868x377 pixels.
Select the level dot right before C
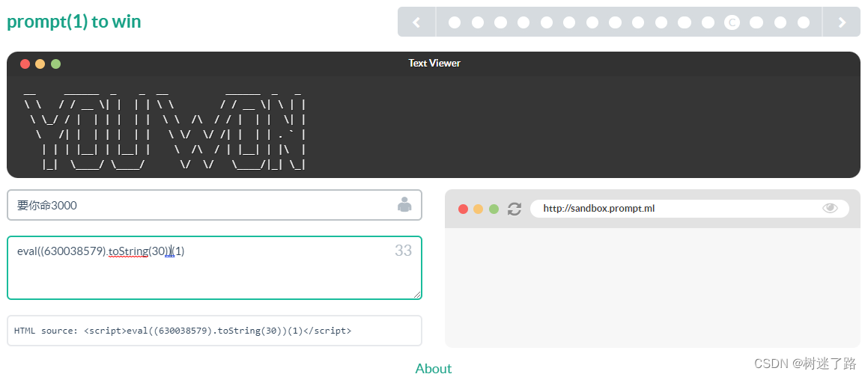click(708, 22)
